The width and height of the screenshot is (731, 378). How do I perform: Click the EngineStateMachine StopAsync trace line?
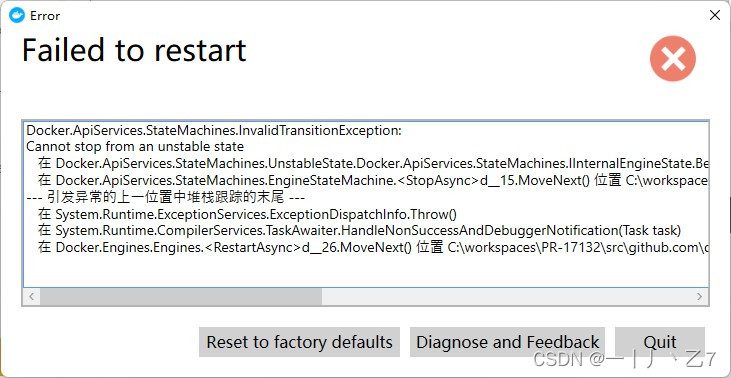(373, 181)
